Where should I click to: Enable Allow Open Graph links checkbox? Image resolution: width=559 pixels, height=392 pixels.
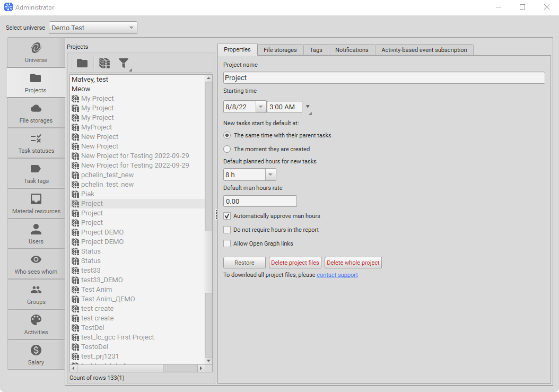click(x=228, y=243)
